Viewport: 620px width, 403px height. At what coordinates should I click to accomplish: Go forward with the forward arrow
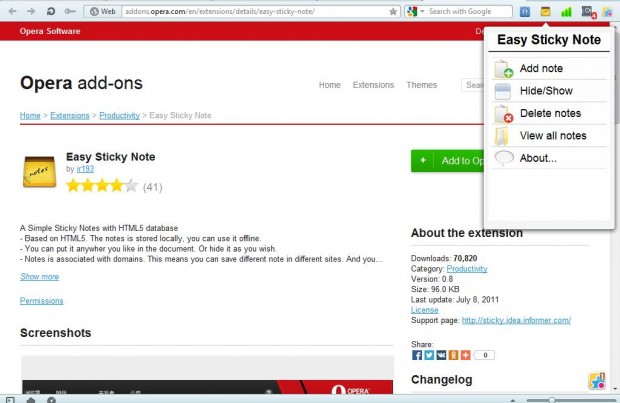coord(31,11)
